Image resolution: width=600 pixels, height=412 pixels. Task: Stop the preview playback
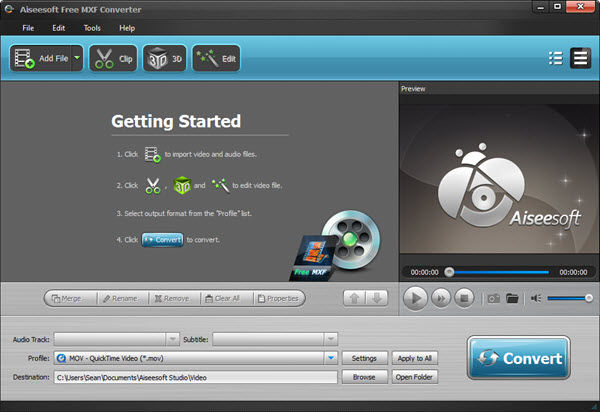pyautogui.click(x=464, y=298)
